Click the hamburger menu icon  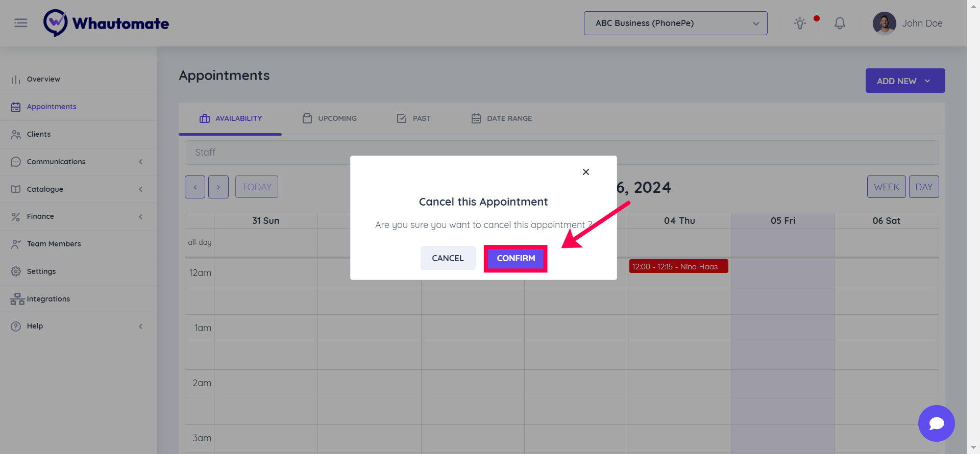[x=21, y=23]
